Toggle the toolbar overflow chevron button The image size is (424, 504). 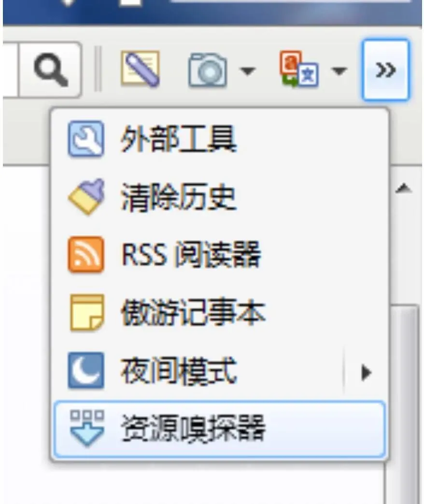386,70
